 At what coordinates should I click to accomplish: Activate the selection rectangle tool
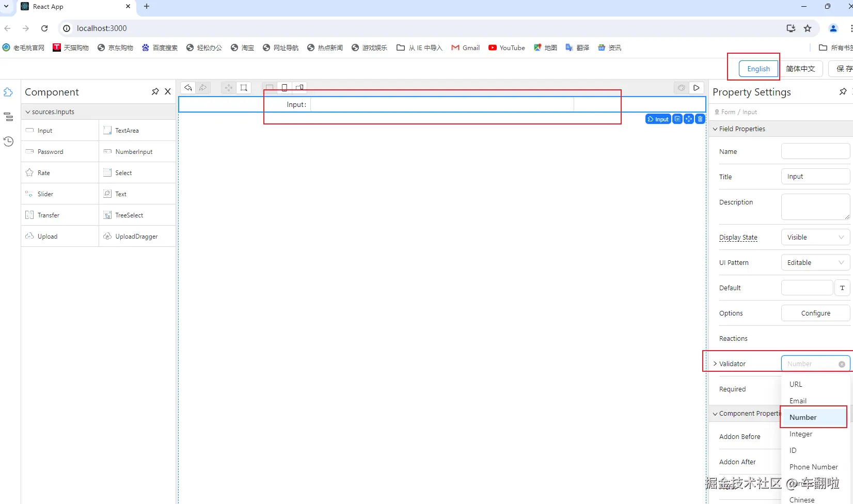[x=244, y=88]
